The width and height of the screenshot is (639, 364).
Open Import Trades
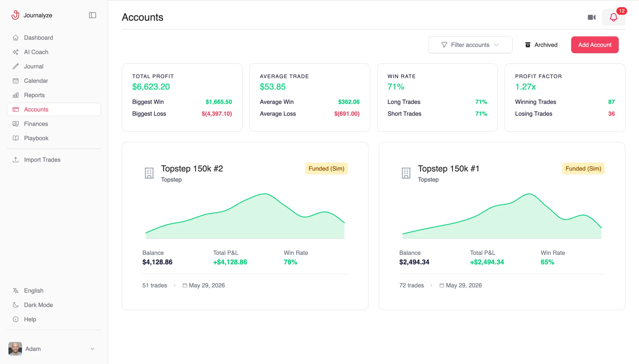(54, 160)
